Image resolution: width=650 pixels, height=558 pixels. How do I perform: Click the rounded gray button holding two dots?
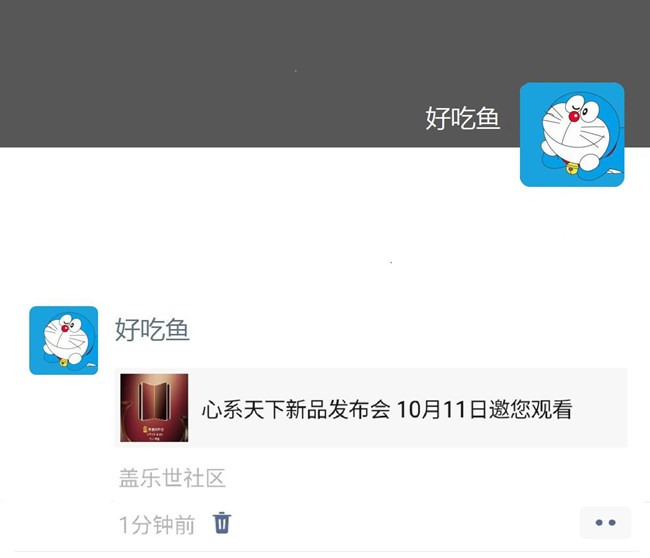pyautogui.click(x=605, y=522)
